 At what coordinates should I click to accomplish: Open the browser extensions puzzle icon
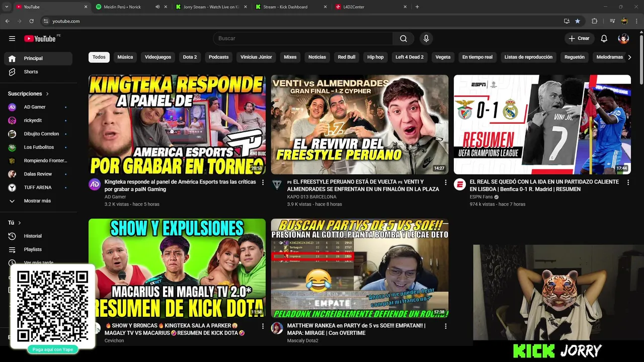(x=595, y=21)
